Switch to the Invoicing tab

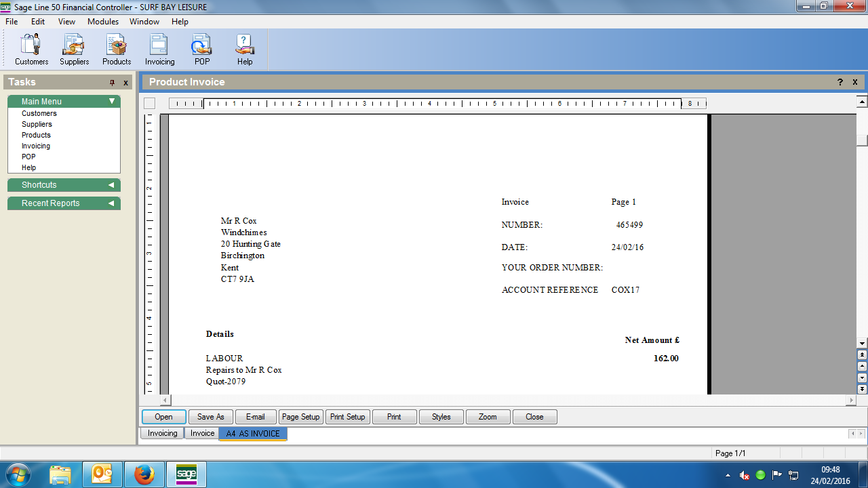point(163,433)
